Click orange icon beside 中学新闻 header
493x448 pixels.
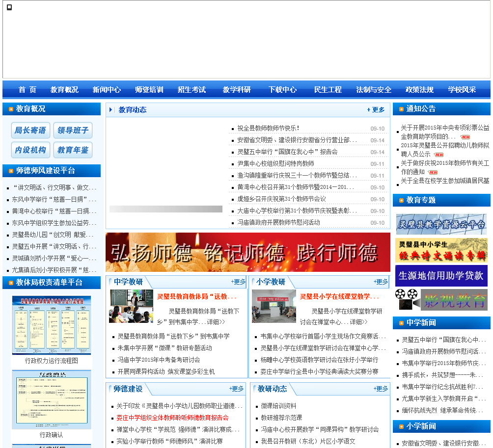(401, 323)
